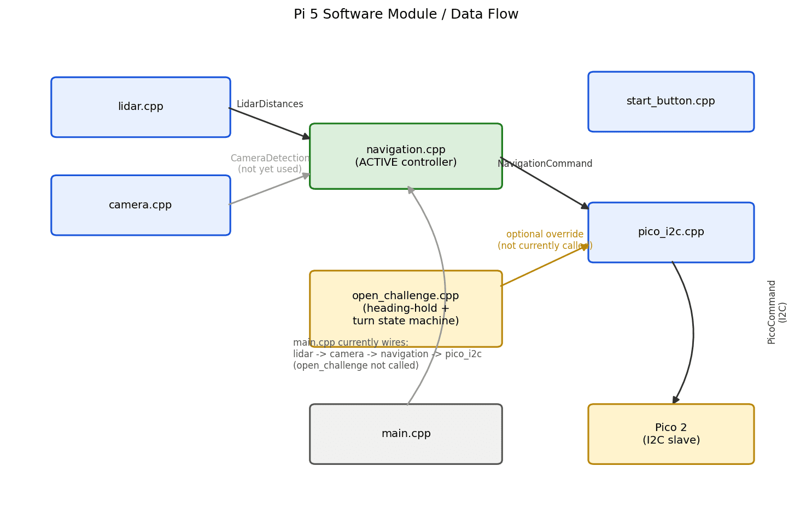Click the CameraDetection not yet used label
Screen dimensions: 812x524
coord(270,164)
